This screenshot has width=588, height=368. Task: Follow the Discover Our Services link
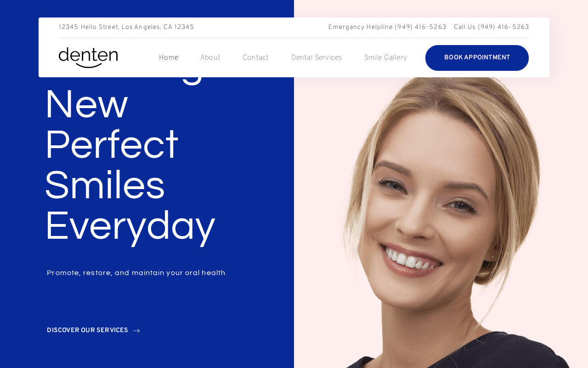pyautogui.click(x=87, y=331)
